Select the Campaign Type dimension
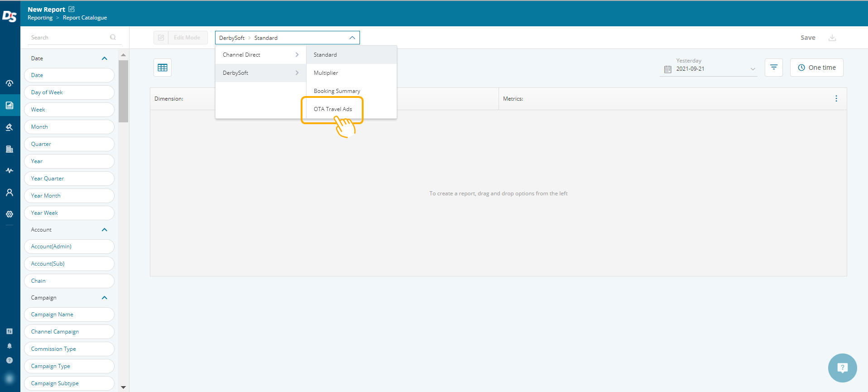The width and height of the screenshot is (868, 392). 69,366
